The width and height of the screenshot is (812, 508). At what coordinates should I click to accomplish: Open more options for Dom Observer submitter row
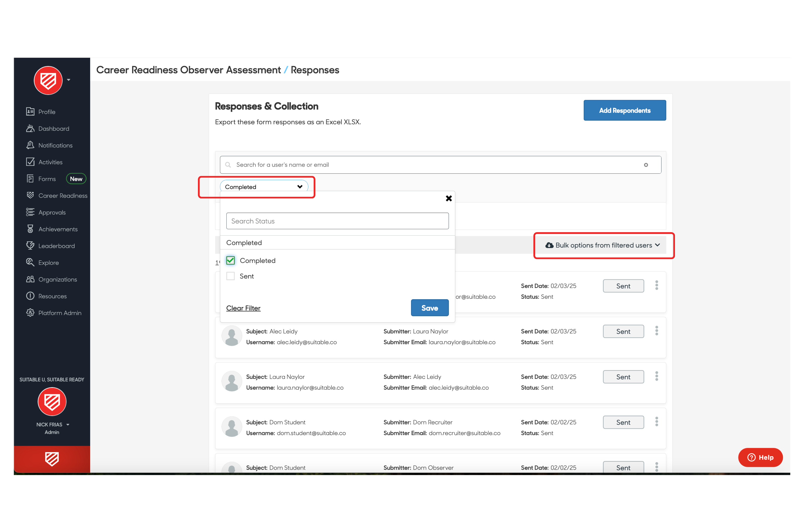point(657,467)
